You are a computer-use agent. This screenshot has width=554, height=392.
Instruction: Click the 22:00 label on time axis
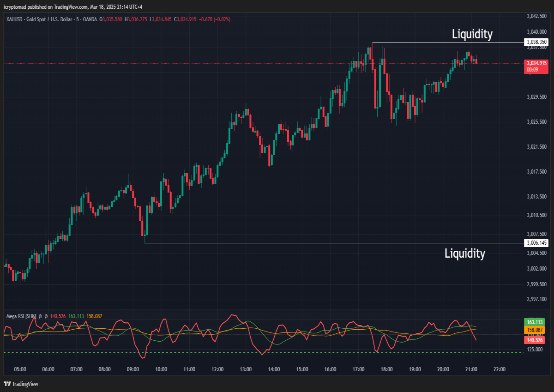(500, 369)
